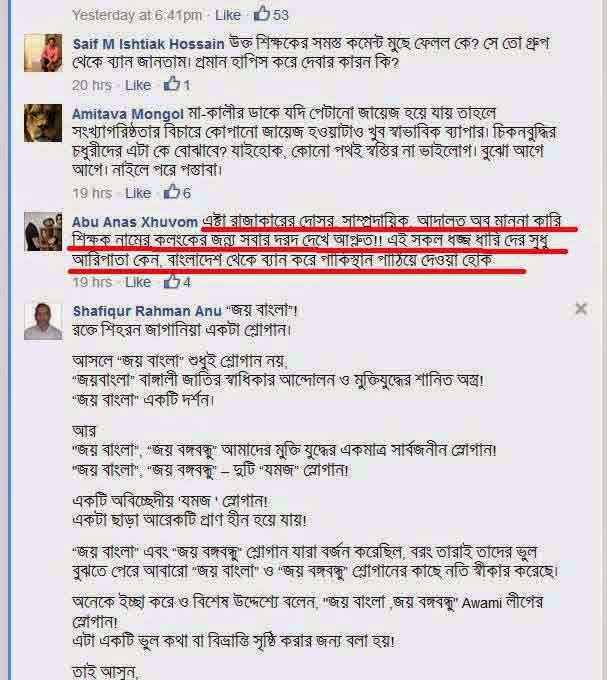Open Abu Anas Xhuvom's avatar thumbnail
Screen dimensions: 607x680
pyautogui.click(x=43, y=231)
